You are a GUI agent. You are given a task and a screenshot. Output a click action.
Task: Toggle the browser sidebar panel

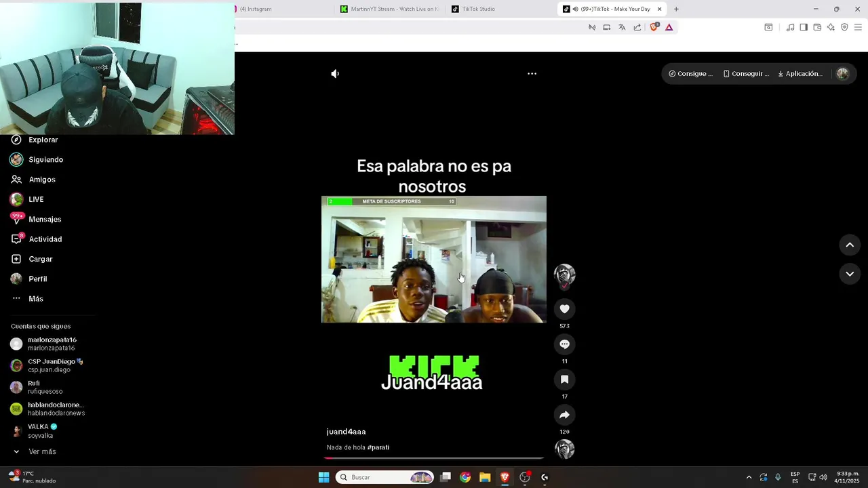tap(804, 27)
